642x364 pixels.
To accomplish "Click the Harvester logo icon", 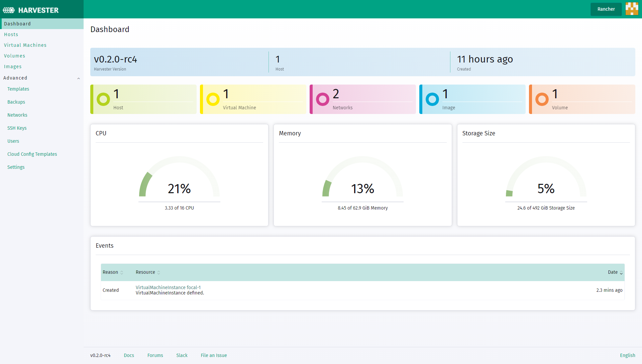I will (9, 10).
